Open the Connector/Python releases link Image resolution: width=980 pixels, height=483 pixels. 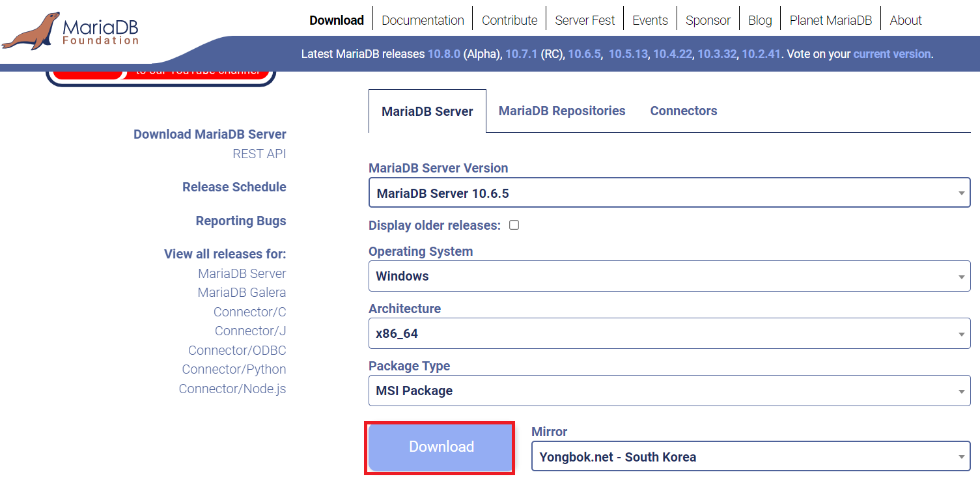click(234, 369)
